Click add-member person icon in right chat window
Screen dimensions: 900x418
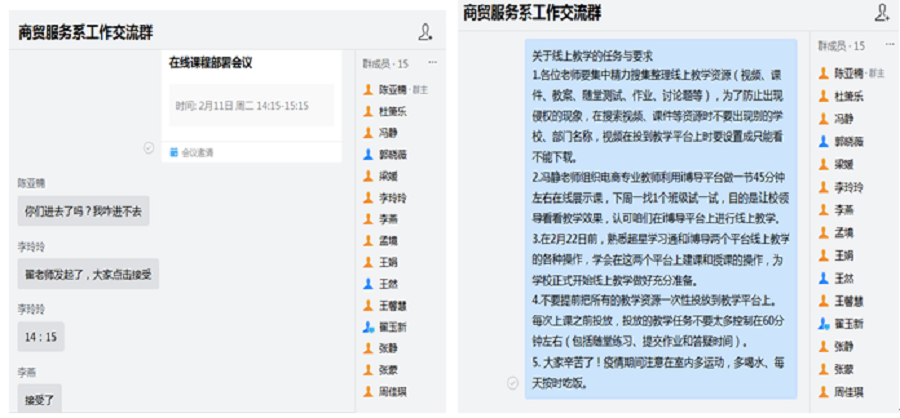pyautogui.click(x=881, y=12)
